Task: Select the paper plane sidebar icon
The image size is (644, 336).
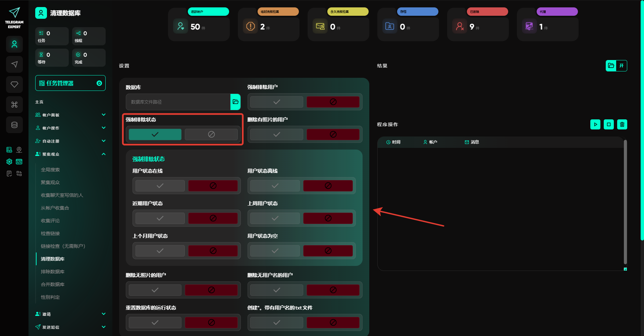Action: (x=14, y=64)
